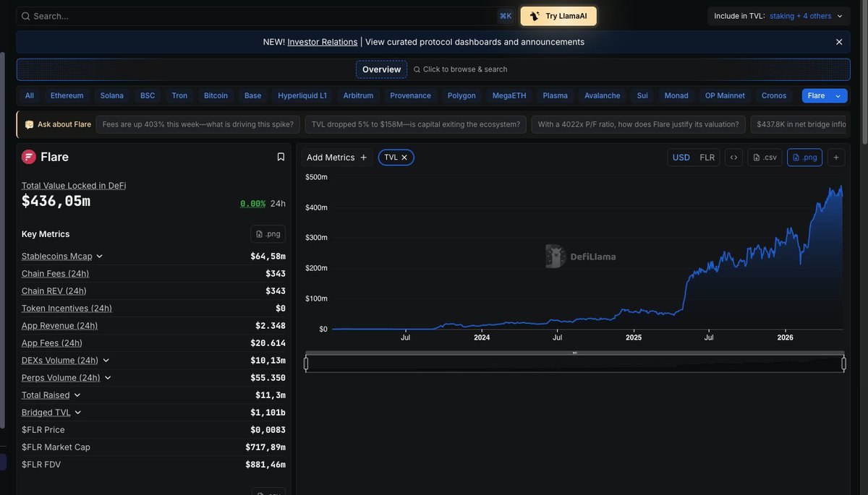This screenshot has height=495, width=868.
Task: Select Avalanche chain
Action: pyautogui.click(x=603, y=95)
